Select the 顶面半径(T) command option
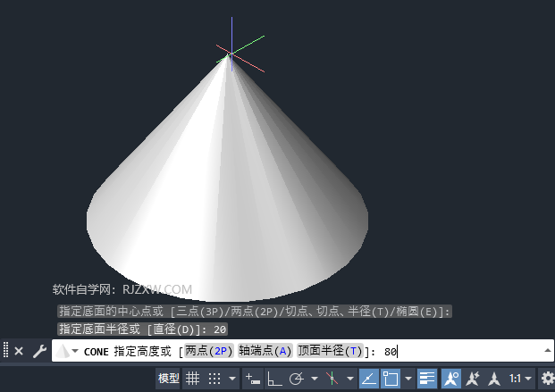This screenshot has height=392, width=555. coord(331,351)
